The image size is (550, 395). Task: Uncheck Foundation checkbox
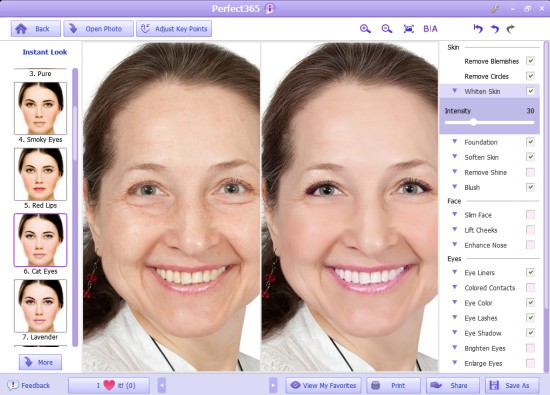click(x=530, y=142)
